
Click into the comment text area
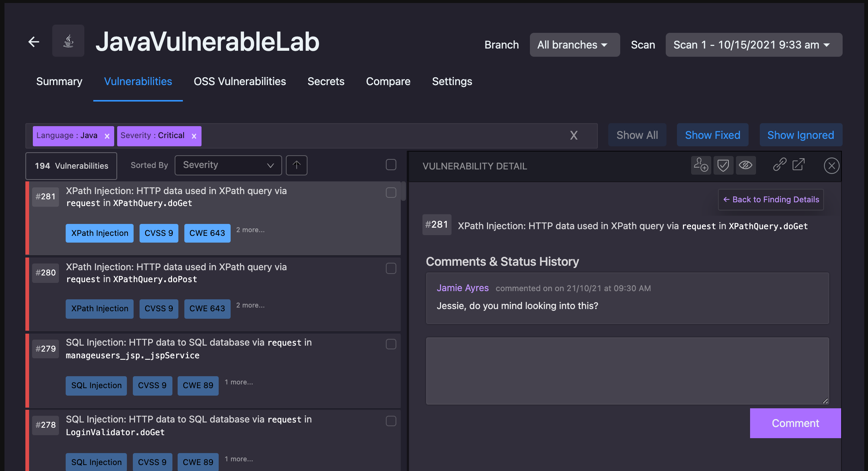[x=627, y=371]
